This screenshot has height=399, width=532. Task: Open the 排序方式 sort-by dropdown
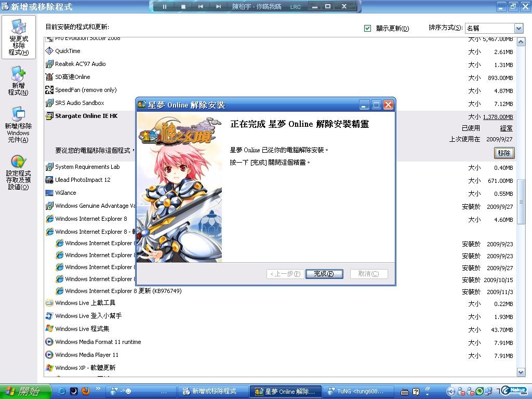pyautogui.click(x=518, y=28)
